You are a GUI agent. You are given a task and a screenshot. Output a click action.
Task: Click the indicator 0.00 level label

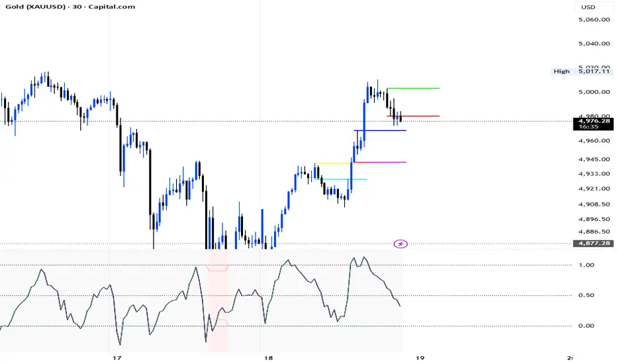587,326
